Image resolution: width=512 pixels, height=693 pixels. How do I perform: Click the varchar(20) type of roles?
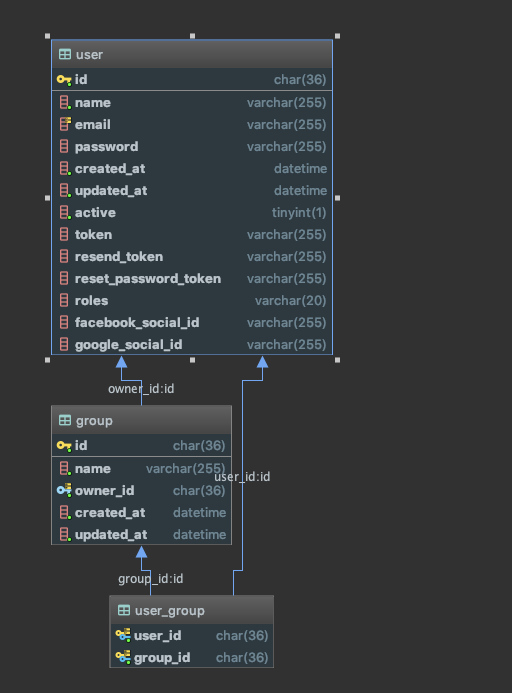click(290, 301)
